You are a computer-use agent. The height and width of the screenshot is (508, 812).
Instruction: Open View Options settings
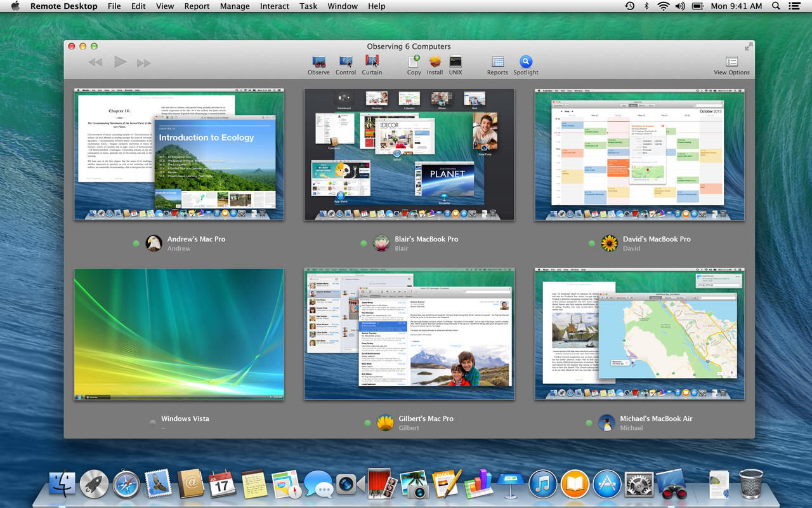tap(731, 62)
